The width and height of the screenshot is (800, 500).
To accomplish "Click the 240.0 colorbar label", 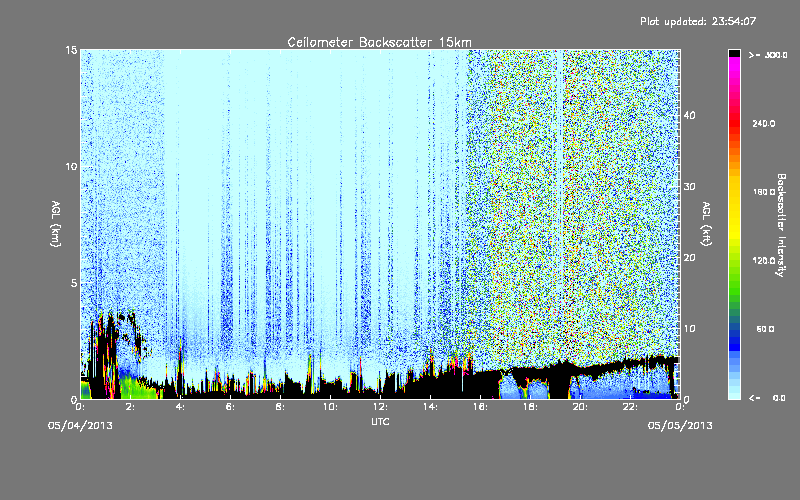I will [x=764, y=123].
